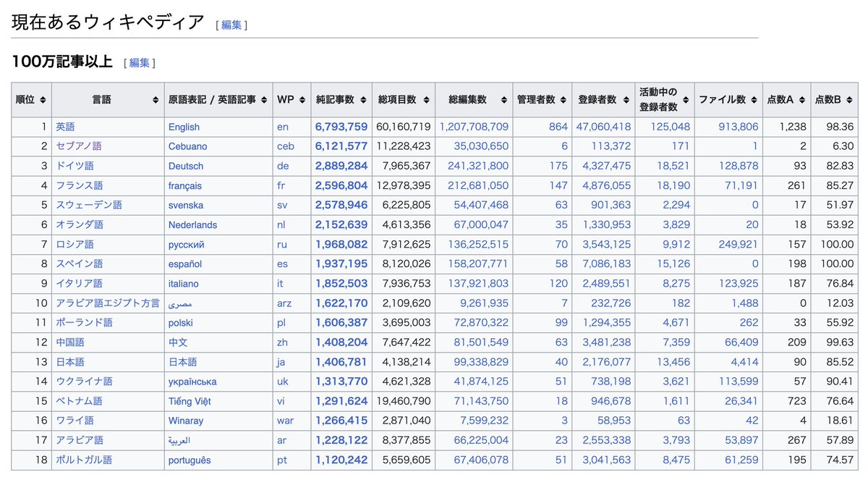
Task: Click the zh code link
Action: click(283, 342)
